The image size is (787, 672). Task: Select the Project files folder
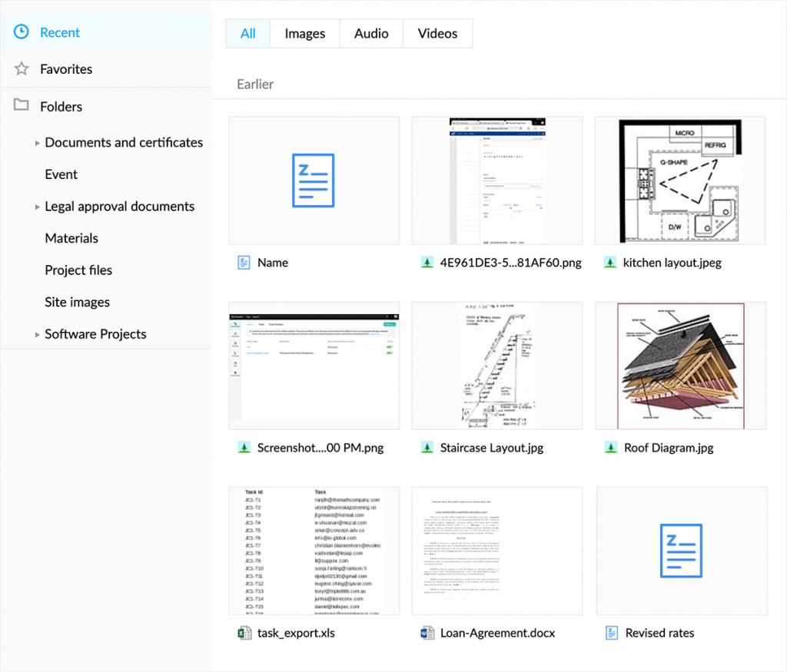pos(78,270)
